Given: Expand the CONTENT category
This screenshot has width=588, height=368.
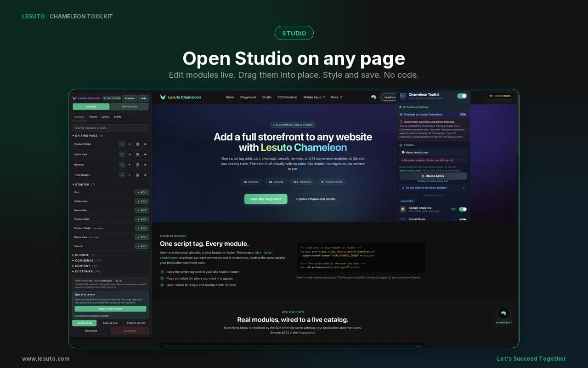Looking at the screenshot, I should (85, 266).
